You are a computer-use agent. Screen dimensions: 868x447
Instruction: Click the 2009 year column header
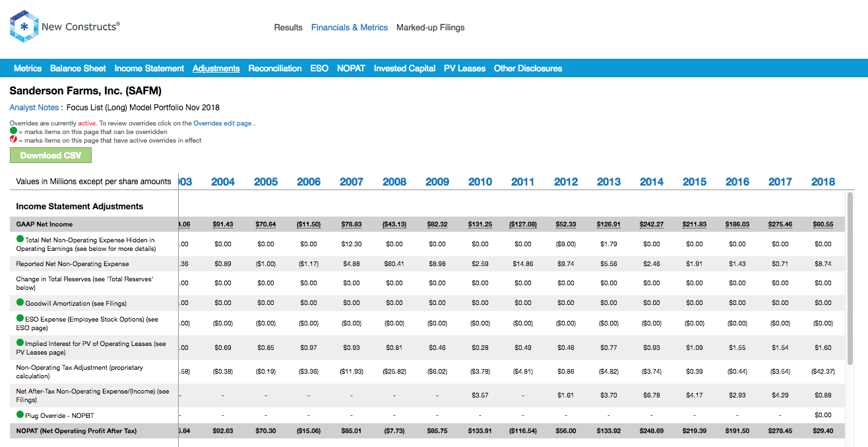coord(437,182)
